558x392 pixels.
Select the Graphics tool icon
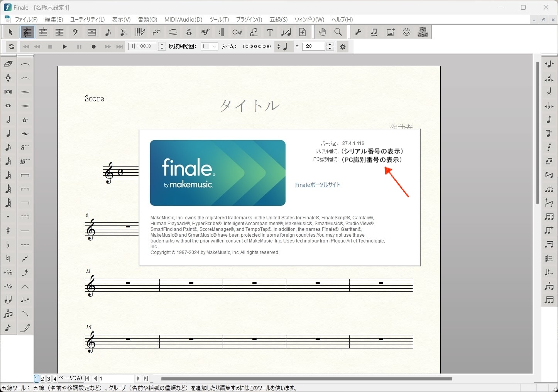[390, 32]
